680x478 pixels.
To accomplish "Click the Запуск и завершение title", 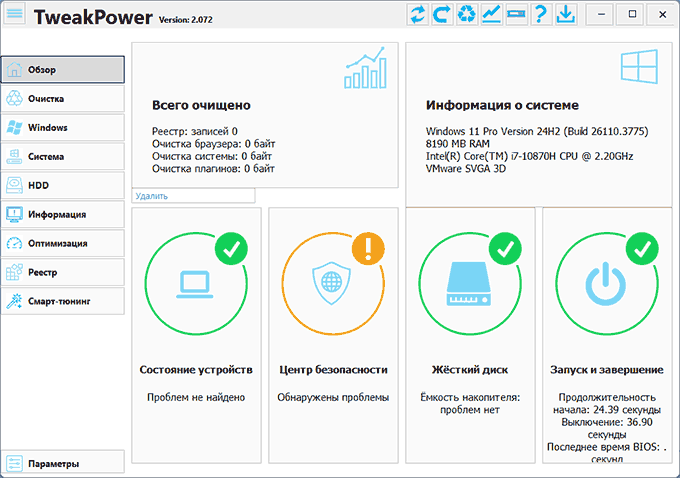I will click(607, 370).
